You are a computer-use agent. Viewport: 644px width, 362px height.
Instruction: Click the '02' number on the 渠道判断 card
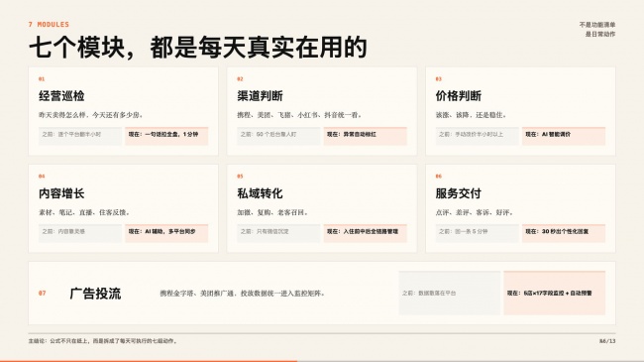240,79
